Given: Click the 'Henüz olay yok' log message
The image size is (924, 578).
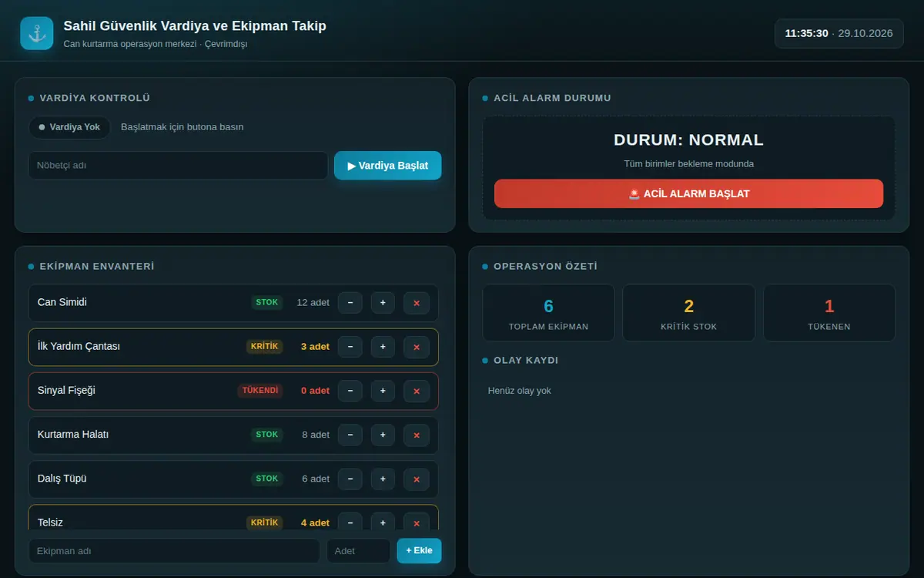Looking at the screenshot, I should coord(520,391).
